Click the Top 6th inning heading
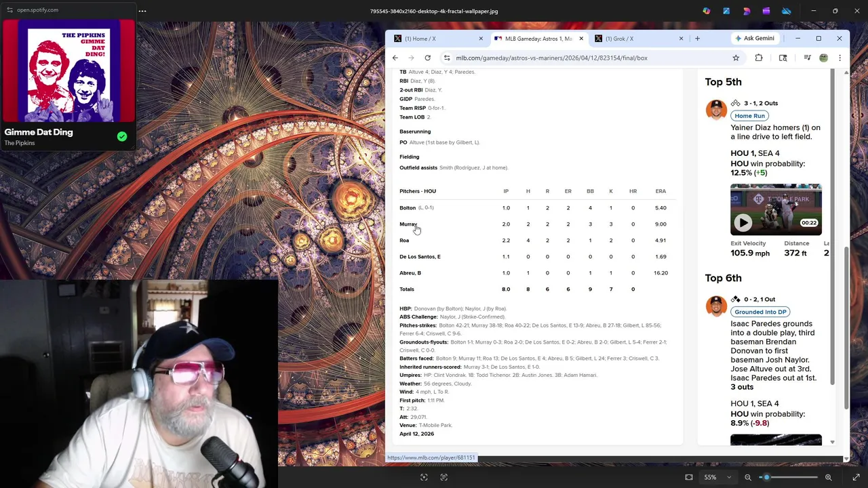The image size is (868, 488). (723, 278)
